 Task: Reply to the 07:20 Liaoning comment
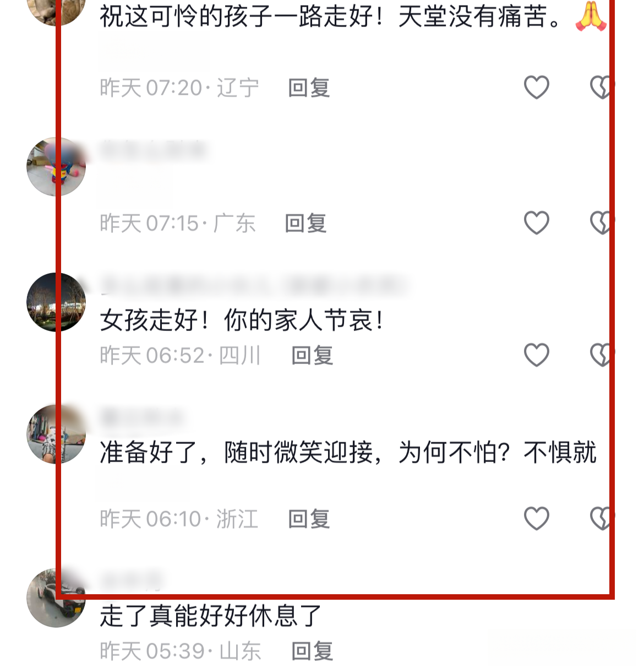309,88
